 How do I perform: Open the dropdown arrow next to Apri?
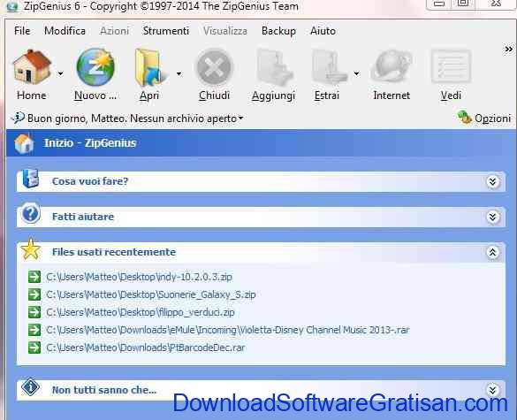[x=179, y=73]
